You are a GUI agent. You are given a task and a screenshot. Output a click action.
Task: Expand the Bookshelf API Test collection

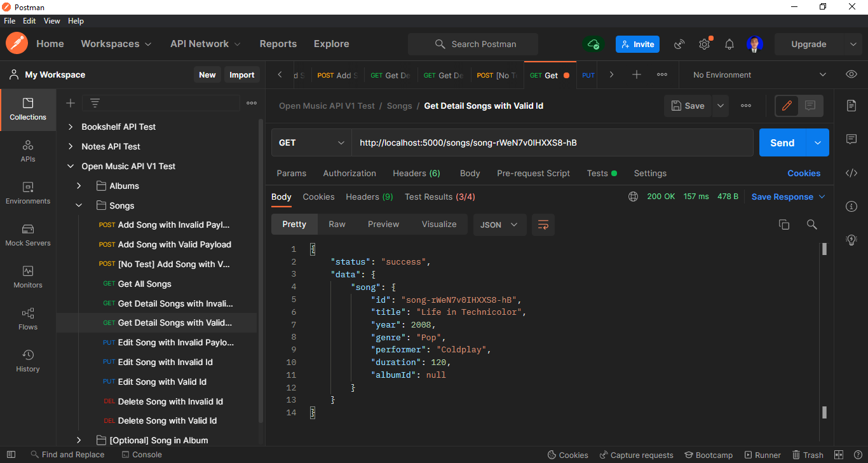coord(70,127)
